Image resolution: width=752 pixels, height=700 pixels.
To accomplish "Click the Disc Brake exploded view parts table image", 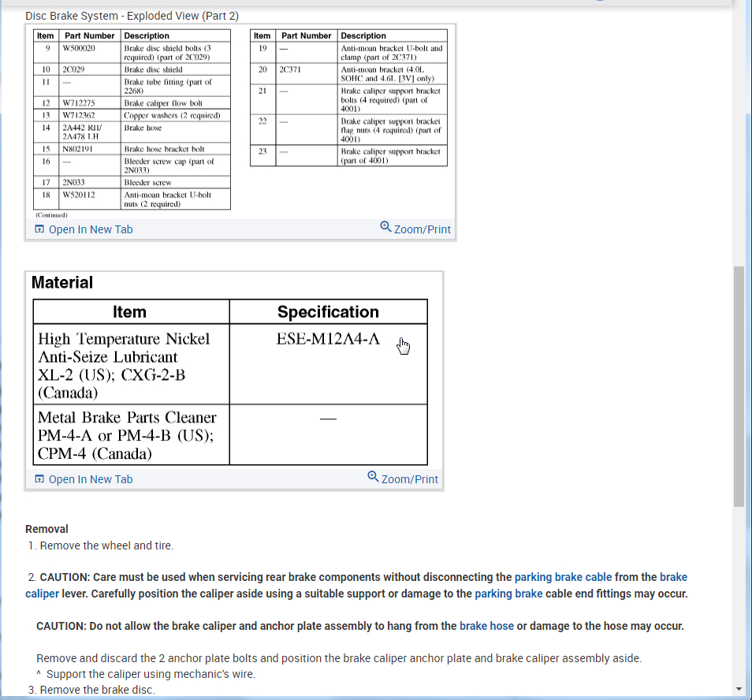I will coord(240,123).
